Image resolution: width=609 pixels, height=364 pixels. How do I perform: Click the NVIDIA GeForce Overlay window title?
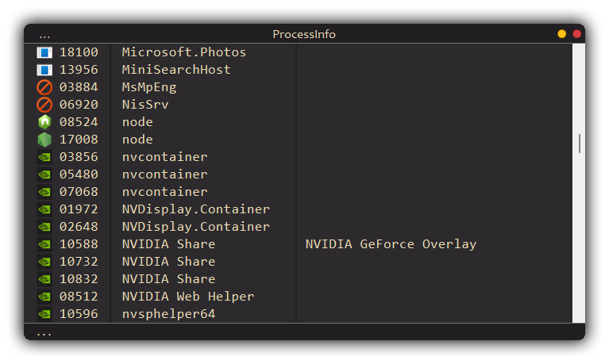[391, 245]
